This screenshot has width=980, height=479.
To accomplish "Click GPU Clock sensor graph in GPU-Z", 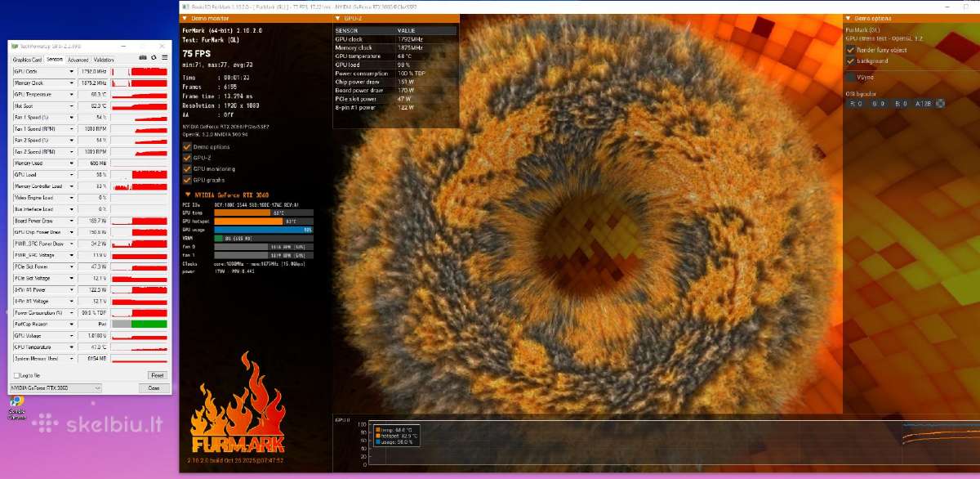I will click(x=139, y=72).
